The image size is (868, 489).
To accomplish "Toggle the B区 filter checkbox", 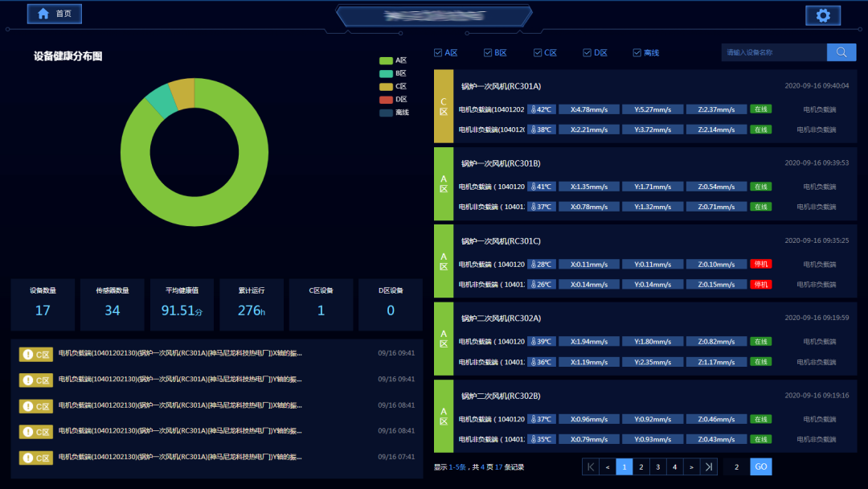I will coord(488,53).
